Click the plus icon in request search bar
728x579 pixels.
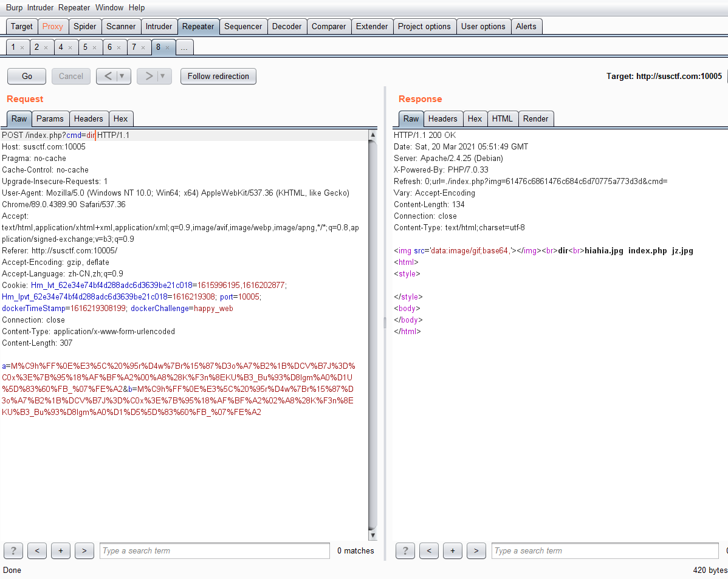pos(61,551)
